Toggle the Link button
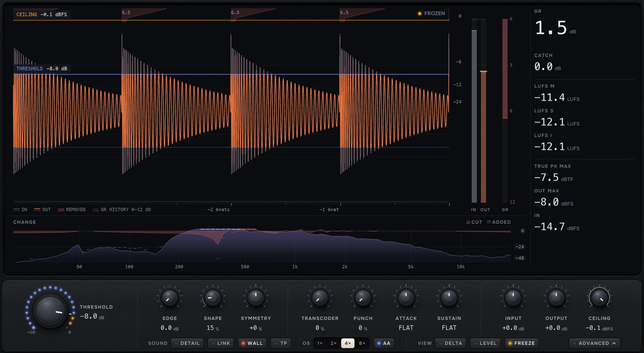The width and height of the screenshot is (644, 353). (221, 343)
